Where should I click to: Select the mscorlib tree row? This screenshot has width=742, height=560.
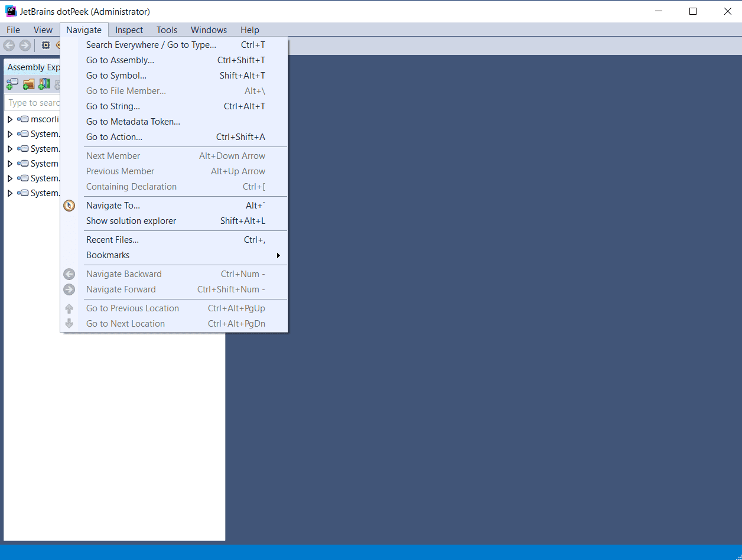(x=33, y=119)
